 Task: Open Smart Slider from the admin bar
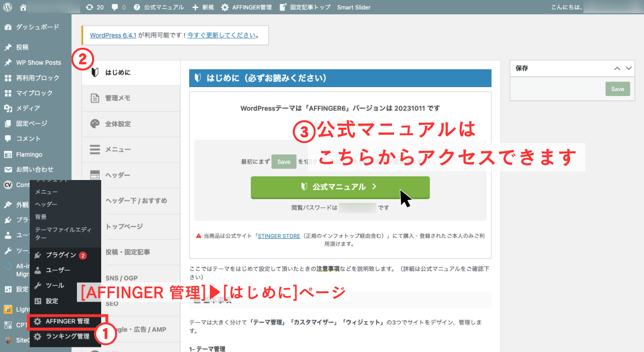point(353,7)
